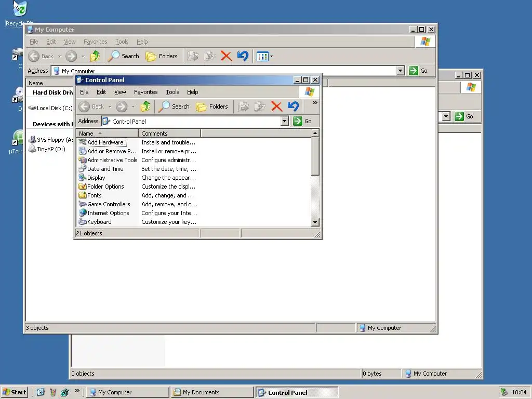Open Edit menu in Control Panel

tap(101, 92)
